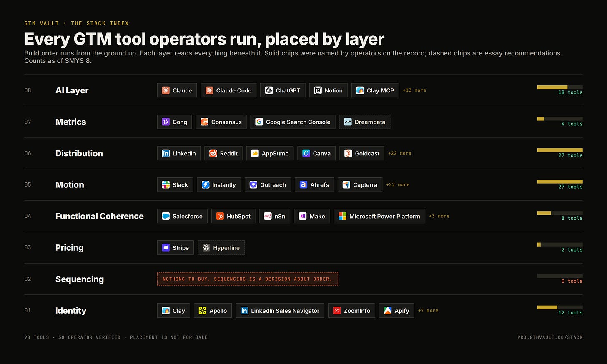Click the Canva logo icon
The image size is (607, 364).
[x=306, y=153]
